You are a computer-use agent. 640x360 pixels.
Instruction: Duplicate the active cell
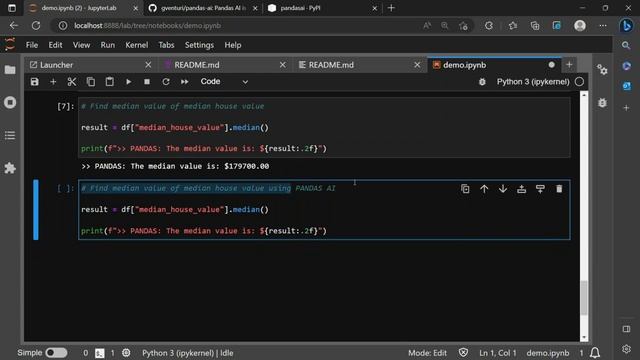click(x=465, y=189)
